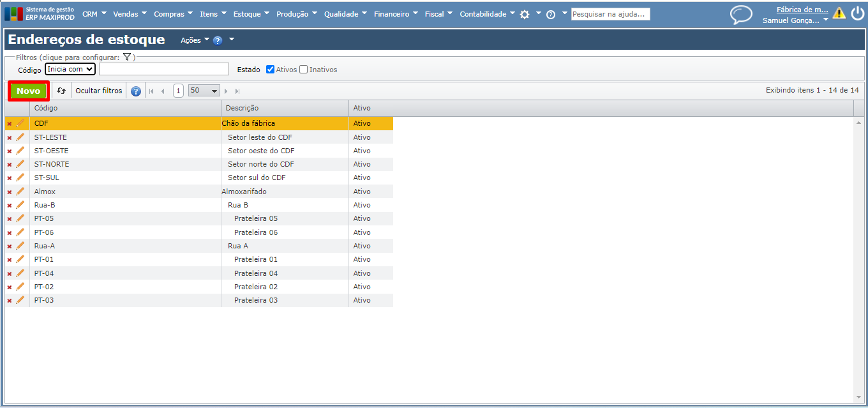Expand the top help menu dropdown arrow

pyautogui.click(x=564, y=13)
